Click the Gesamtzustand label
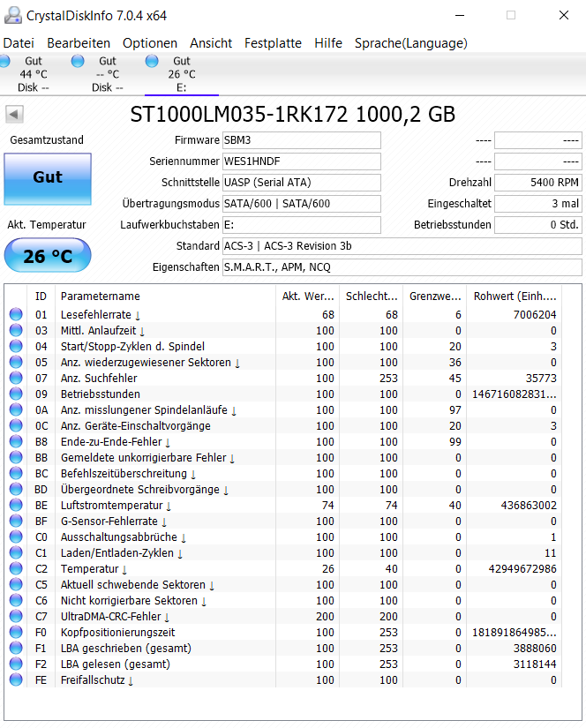The width and height of the screenshot is (586, 728). pos(47,139)
